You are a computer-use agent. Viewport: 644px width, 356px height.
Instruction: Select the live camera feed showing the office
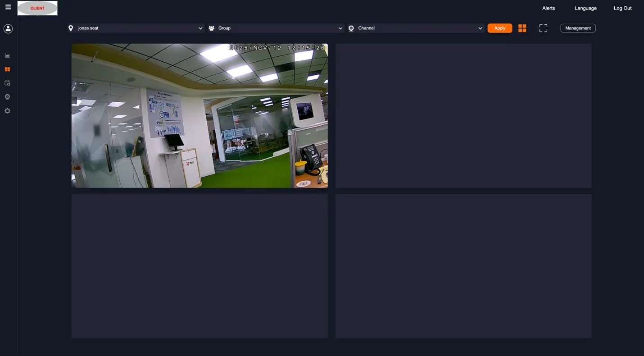pos(200,115)
